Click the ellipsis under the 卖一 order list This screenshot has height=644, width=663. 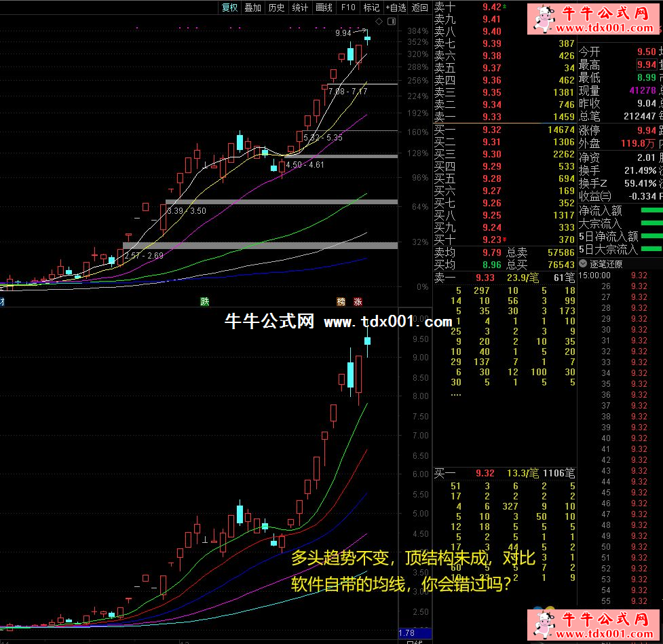tap(455, 394)
